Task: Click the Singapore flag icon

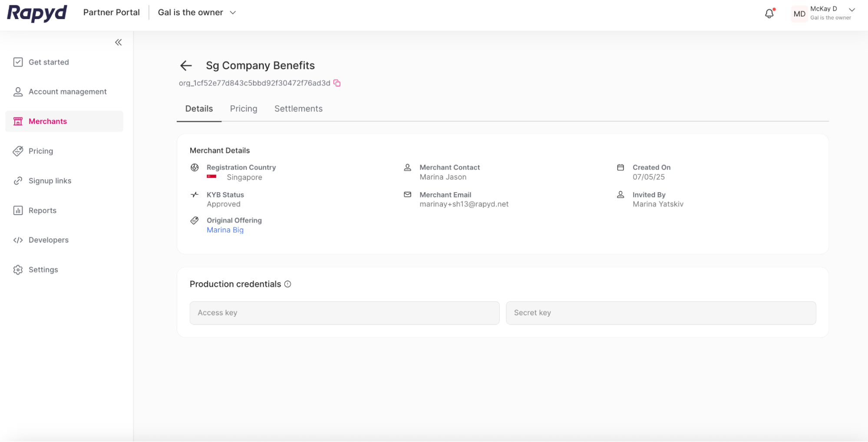Action: 211,177
